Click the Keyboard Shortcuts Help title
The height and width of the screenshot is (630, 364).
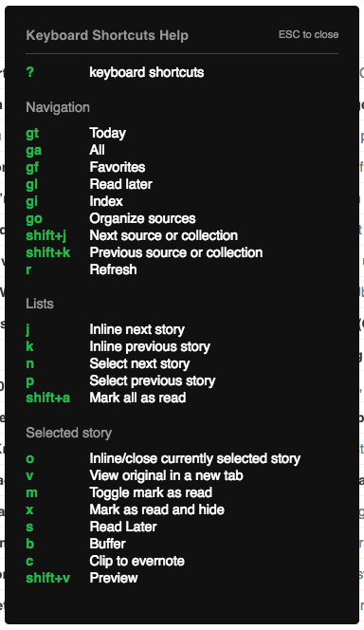coord(107,35)
